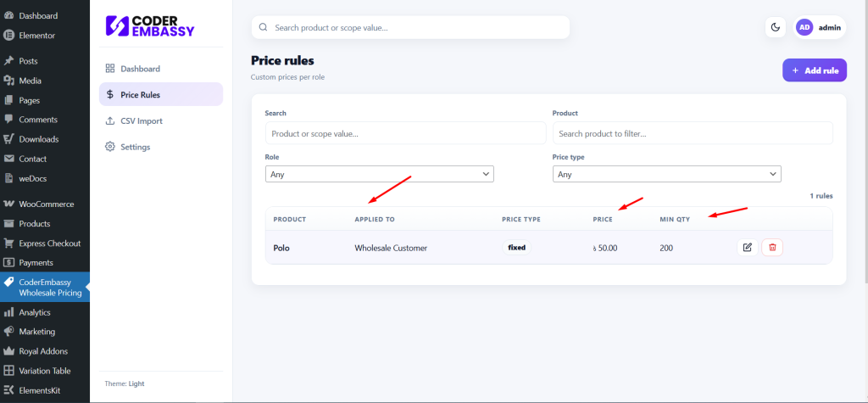
Task: Toggle dark mode with moon icon
Action: tap(775, 27)
